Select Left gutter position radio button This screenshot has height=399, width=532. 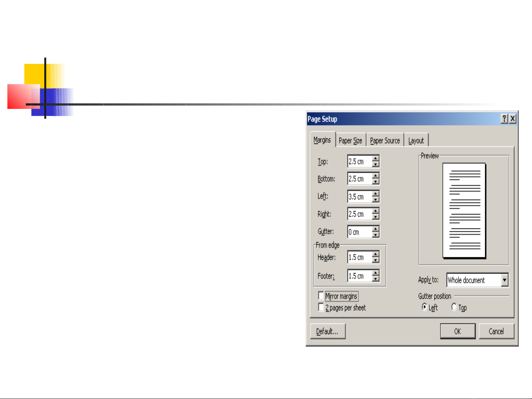point(425,307)
